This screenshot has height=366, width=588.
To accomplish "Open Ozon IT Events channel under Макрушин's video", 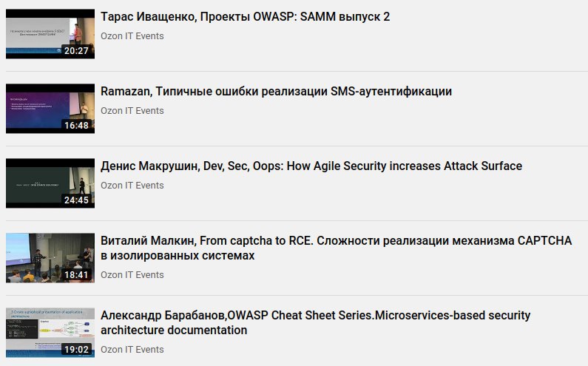I will click(x=132, y=185).
